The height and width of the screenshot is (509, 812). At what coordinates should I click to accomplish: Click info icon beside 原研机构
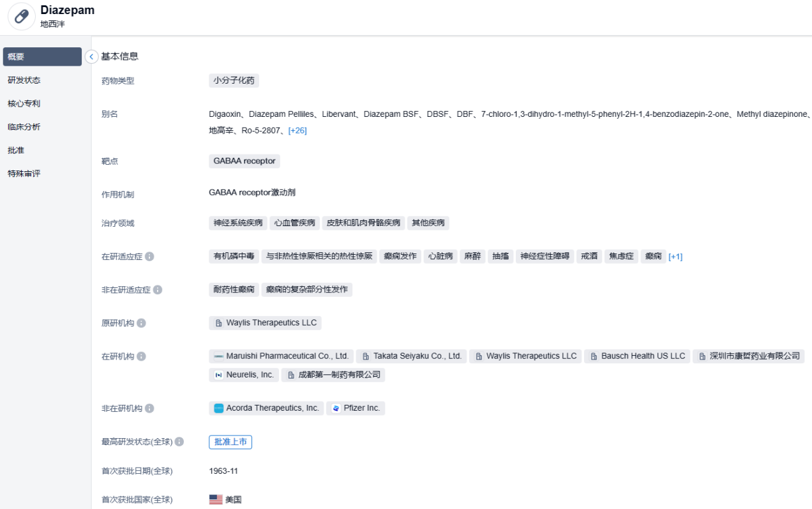[141, 323]
